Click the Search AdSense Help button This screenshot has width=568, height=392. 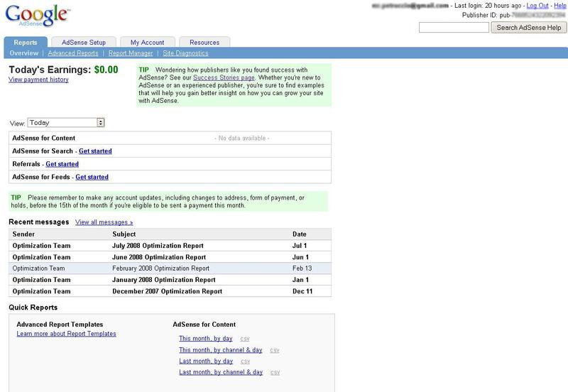(x=528, y=28)
